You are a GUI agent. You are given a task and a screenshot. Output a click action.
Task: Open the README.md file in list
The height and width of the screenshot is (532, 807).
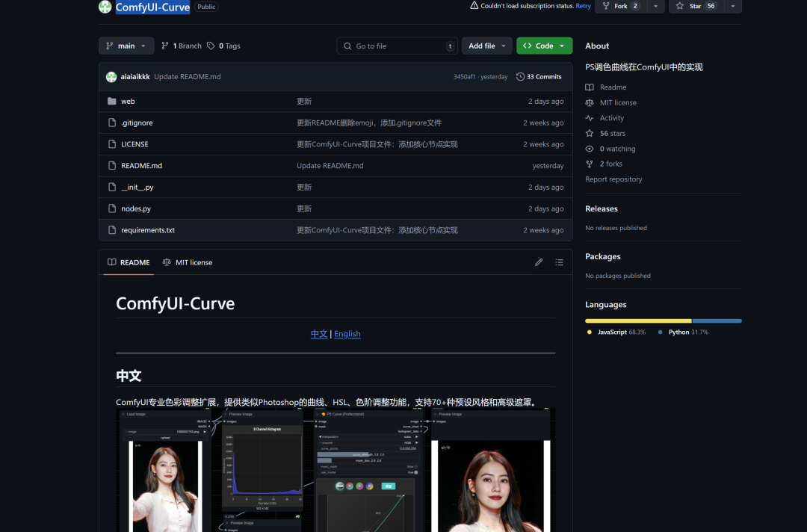[141, 166]
